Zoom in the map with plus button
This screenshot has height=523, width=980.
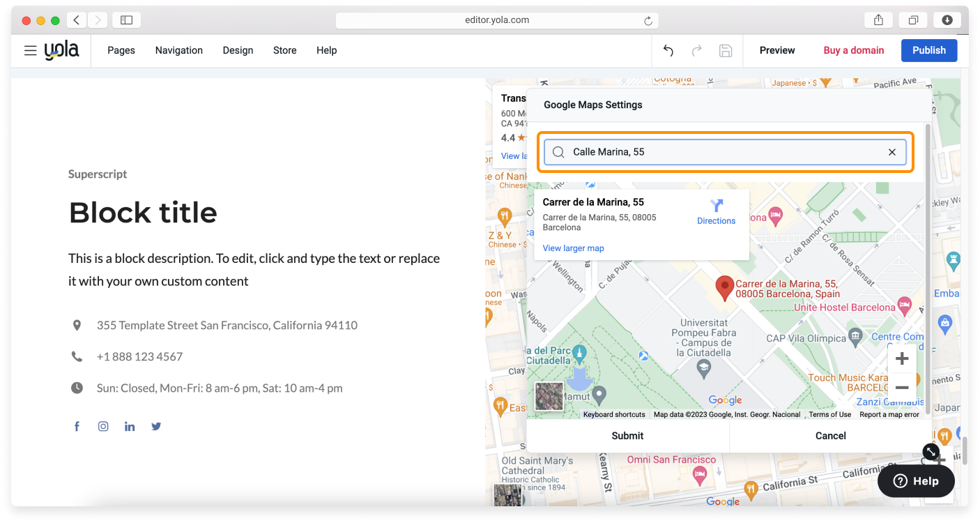click(x=902, y=359)
